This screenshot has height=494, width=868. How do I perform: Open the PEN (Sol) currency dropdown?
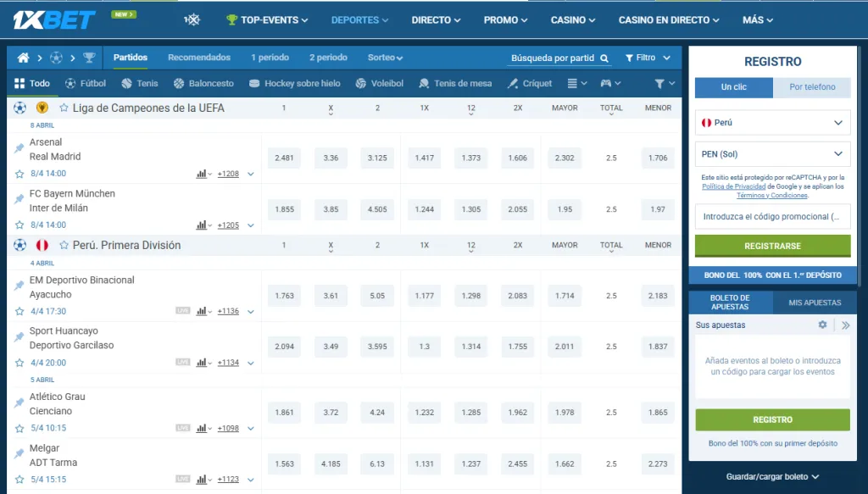tap(772, 153)
